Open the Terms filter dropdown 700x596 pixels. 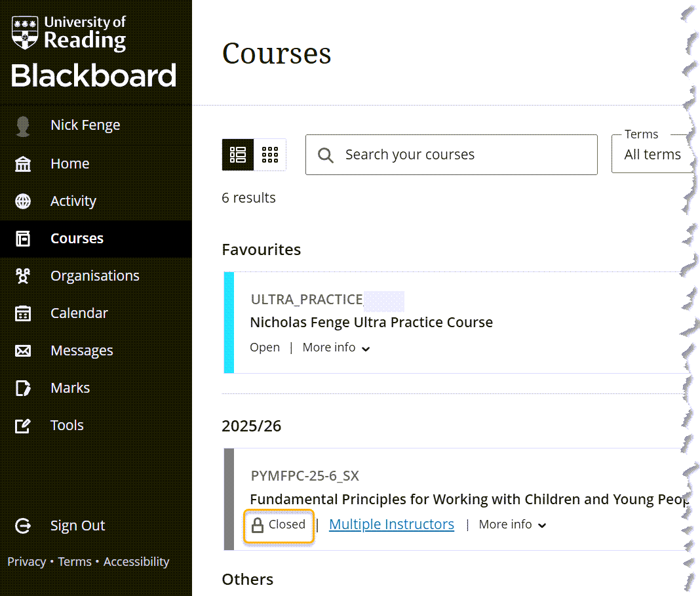tap(652, 154)
